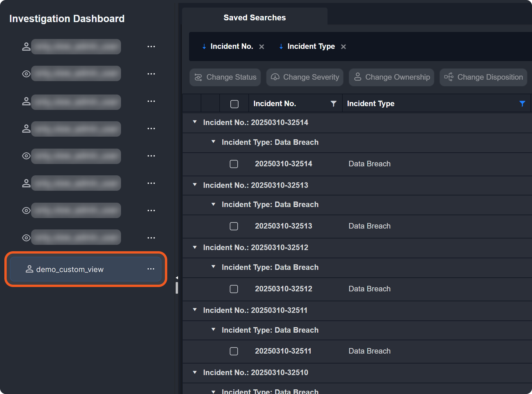Tick the checkbox for incident 20250310-32512
This screenshot has height=394, width=532.
pyautogui.click(x=234, y=289)
